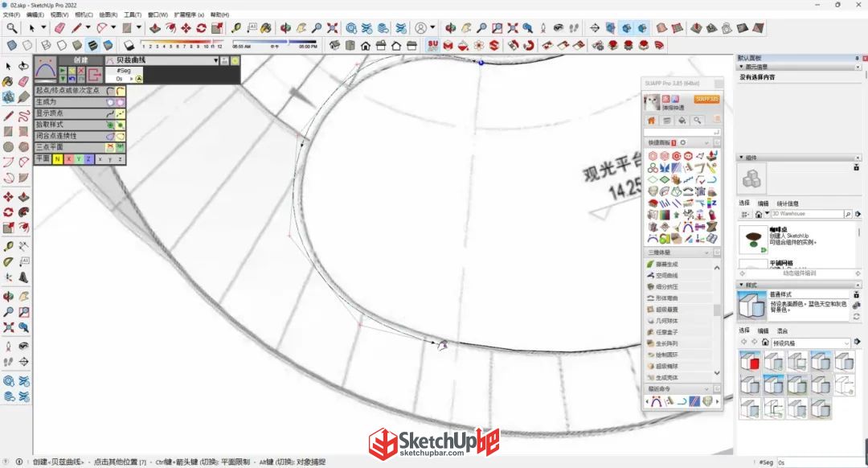Click the SUAPP home tab icon

652,120
